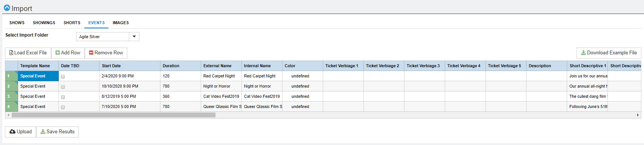This screenshot has width=644, height=145.
Task: Click the Color column header
Action: click(x=302, y=66)
